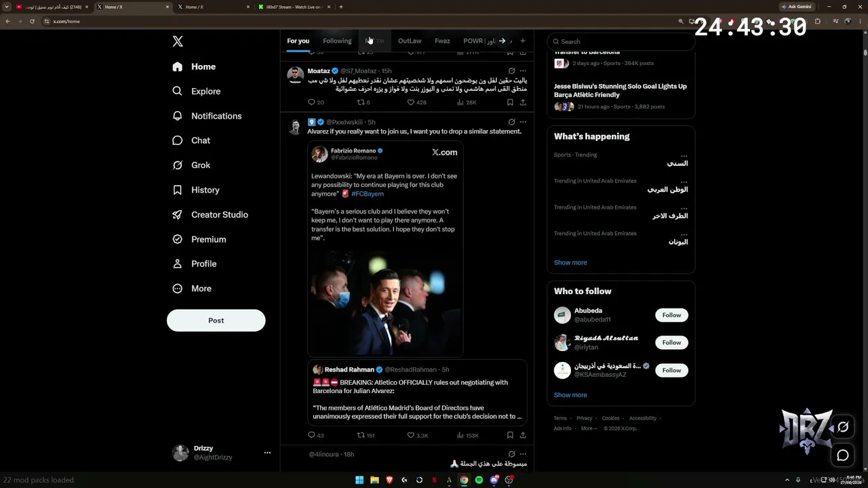Bookmark the Alvarez post
The image size is (868, 488).
point(510,435)
